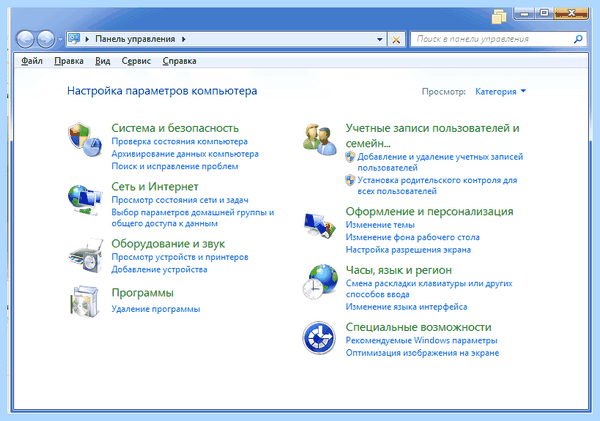Open Программы category heading
The width and height of the screenshot is (600, 421).
tap(142, 293)
